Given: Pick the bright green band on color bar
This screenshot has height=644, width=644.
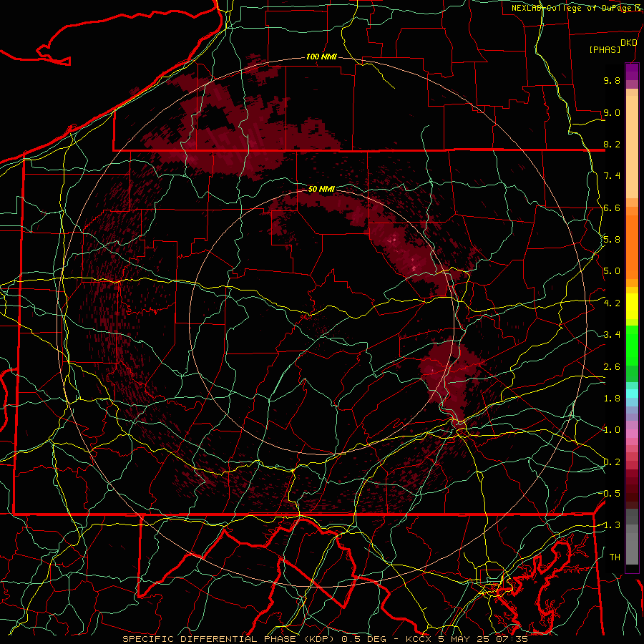Looking at the screenshot, I should point(632,346).
